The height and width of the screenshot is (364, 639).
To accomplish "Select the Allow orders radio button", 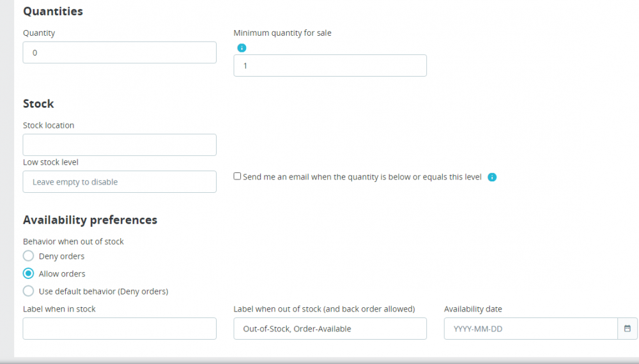I will 28,274.
